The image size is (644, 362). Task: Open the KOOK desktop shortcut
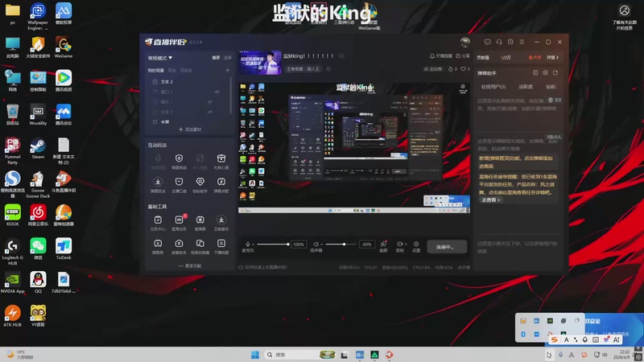[x=12, y=216]
